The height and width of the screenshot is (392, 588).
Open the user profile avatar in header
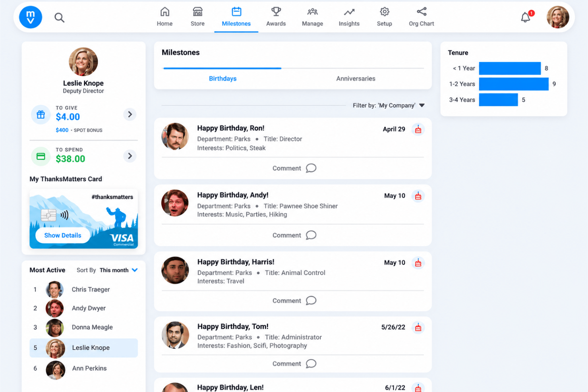(558, 17)
